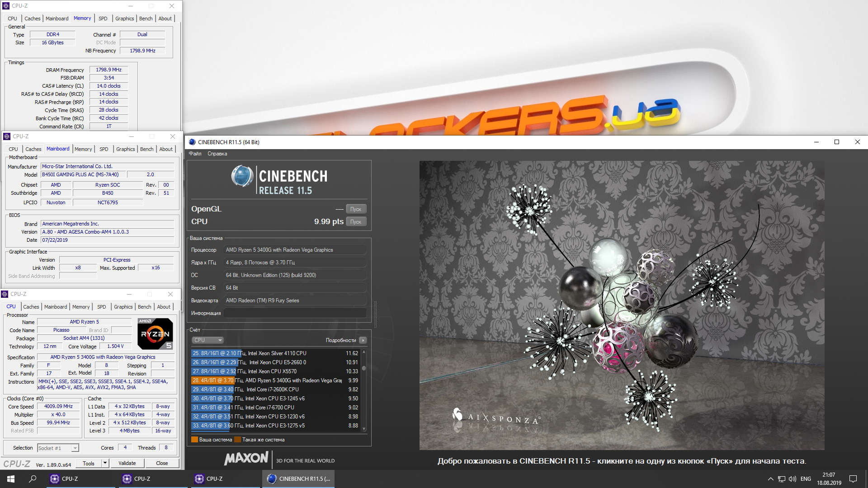Viewport: 868px width, 488px height.
Task: Switch to Graphics tab in Memory window
Action: click(125, 19)
